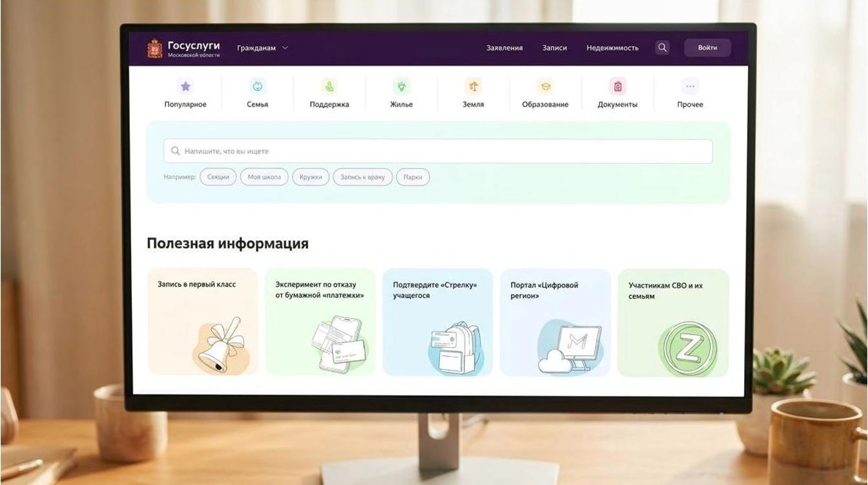The height and width of the screenshot is (485, 868).
Task: Focus the 'Напишите, что вы ищете' search field
Action: [438, 151]
